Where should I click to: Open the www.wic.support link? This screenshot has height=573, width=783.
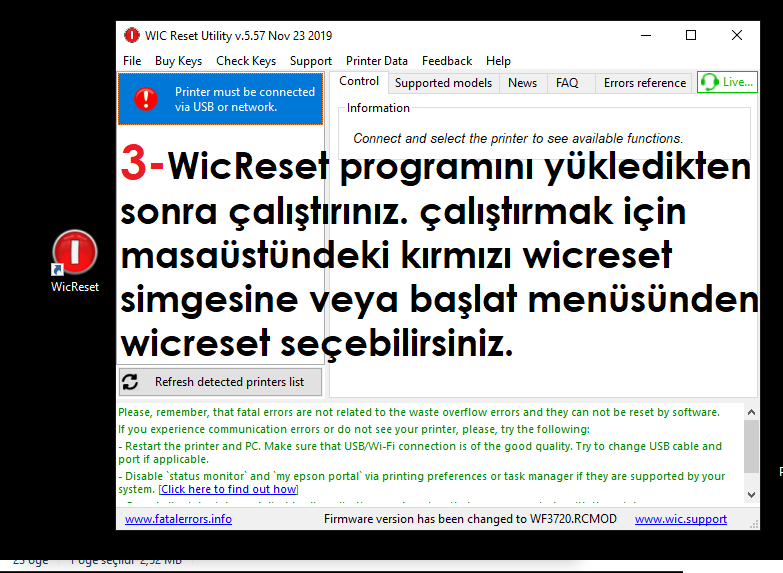pyautogui.click(x=681, y=519)
